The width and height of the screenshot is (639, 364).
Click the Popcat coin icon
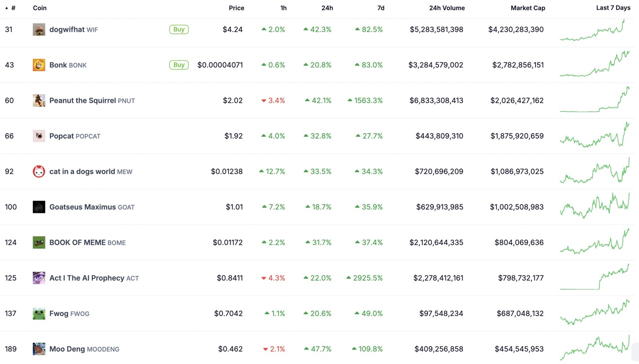39,136
